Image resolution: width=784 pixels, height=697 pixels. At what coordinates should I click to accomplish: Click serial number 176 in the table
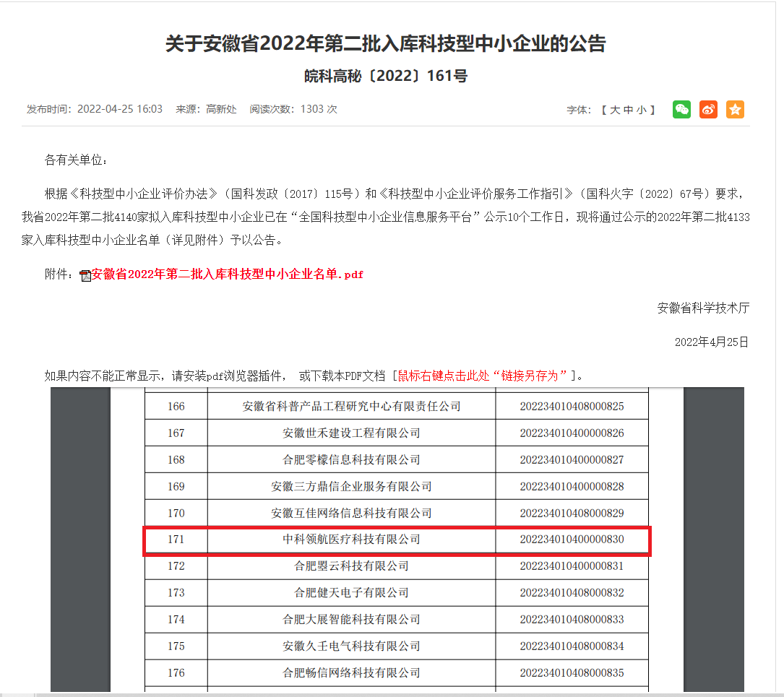click(176, 673)
